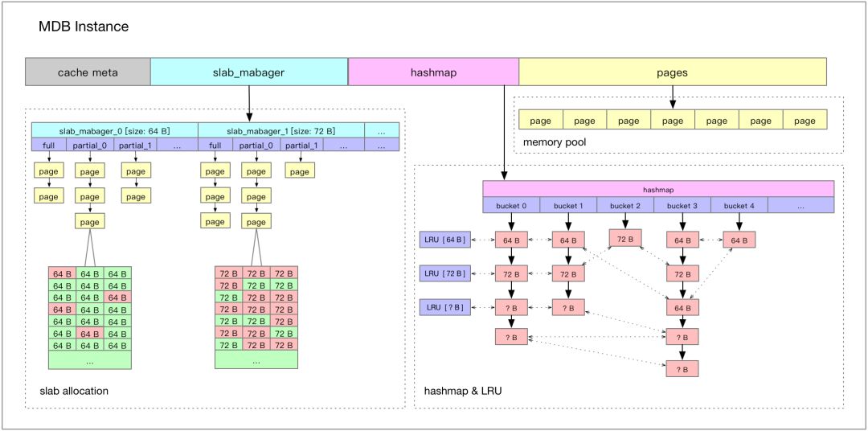Click the ? B node in bucket 1 chain

(x=568, y=307)
